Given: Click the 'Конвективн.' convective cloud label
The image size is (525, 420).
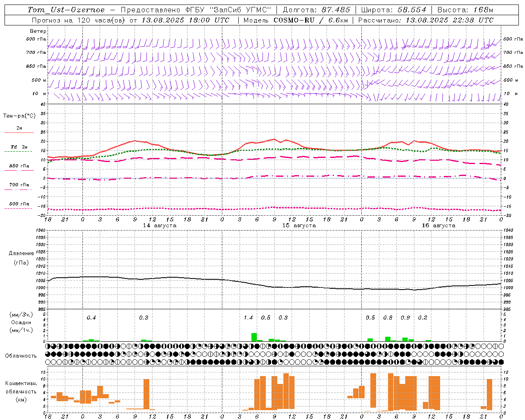Looking at the screenshot, I should [x=21, y=383].
